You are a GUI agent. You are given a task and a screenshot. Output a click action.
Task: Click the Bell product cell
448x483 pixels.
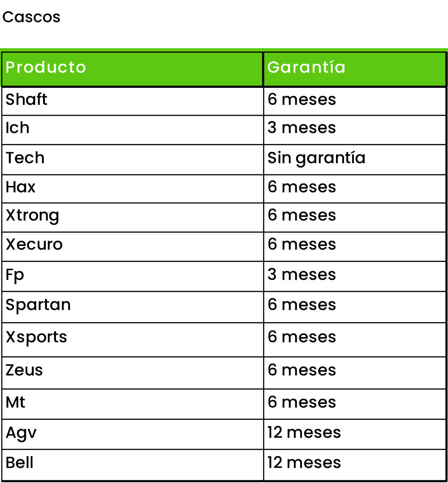tap(133, 465)
